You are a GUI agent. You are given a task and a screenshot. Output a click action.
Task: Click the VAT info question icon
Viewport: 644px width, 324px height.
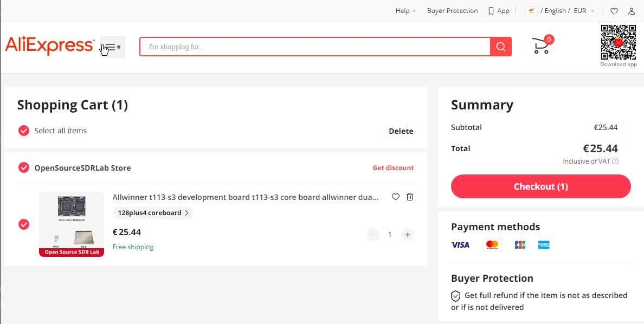[615, 161]
